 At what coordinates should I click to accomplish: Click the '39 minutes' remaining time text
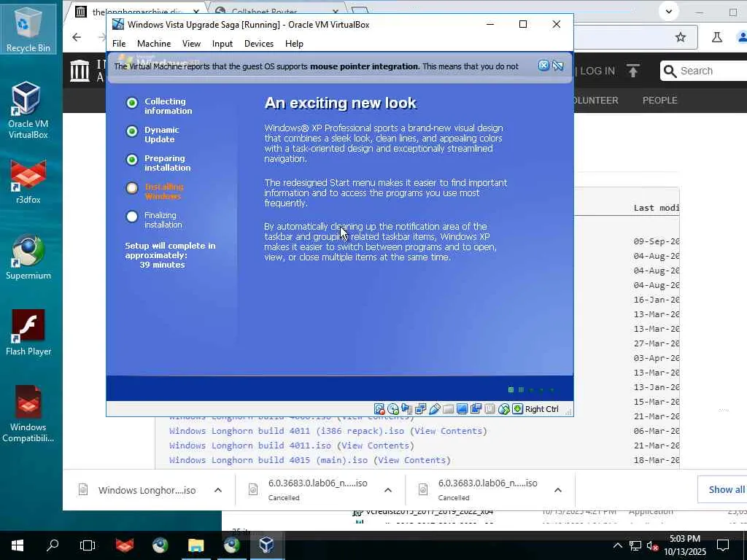(x=162, y=265)
